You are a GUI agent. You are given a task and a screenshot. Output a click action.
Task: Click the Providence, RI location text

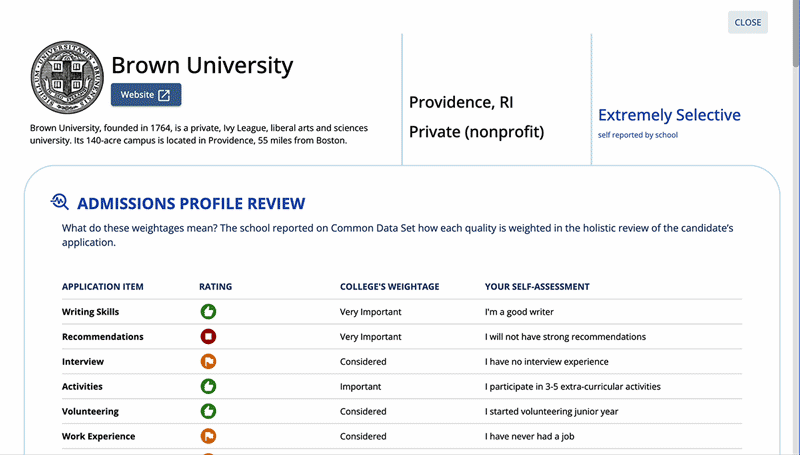click(461, 102)
